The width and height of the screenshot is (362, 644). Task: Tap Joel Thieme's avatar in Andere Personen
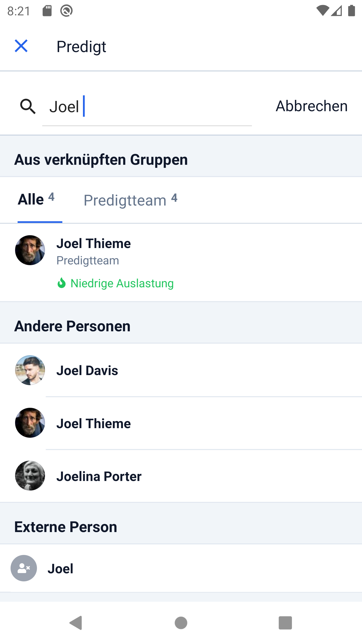click(x=30, y=423)
